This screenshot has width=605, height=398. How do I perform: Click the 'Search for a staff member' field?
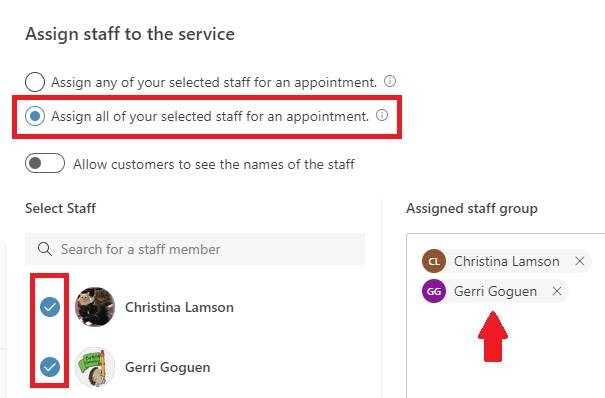pos(195,249)
